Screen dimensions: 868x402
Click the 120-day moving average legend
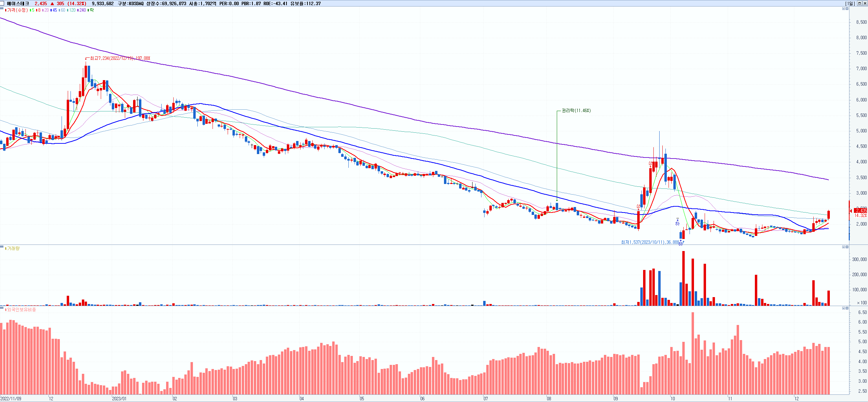tap(72, 10)
